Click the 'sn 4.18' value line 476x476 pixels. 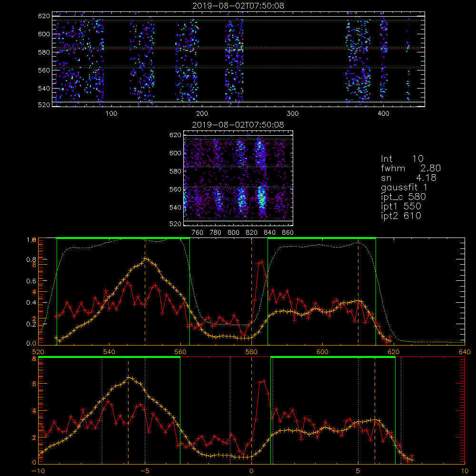(408, 178)
